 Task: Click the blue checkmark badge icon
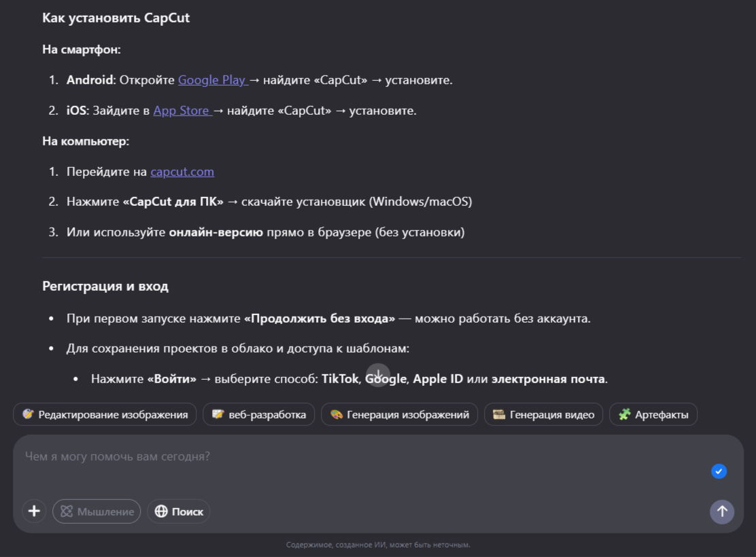[719, 471]
